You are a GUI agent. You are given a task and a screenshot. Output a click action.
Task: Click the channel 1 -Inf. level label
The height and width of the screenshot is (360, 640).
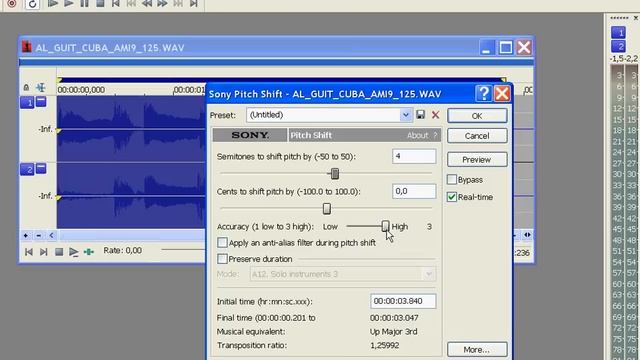(45, 129)
